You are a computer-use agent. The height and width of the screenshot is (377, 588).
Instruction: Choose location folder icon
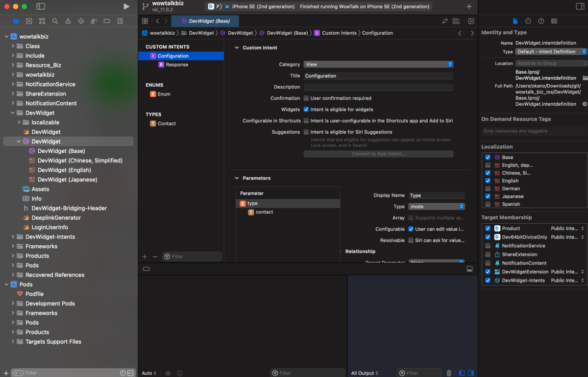(585, 78)
